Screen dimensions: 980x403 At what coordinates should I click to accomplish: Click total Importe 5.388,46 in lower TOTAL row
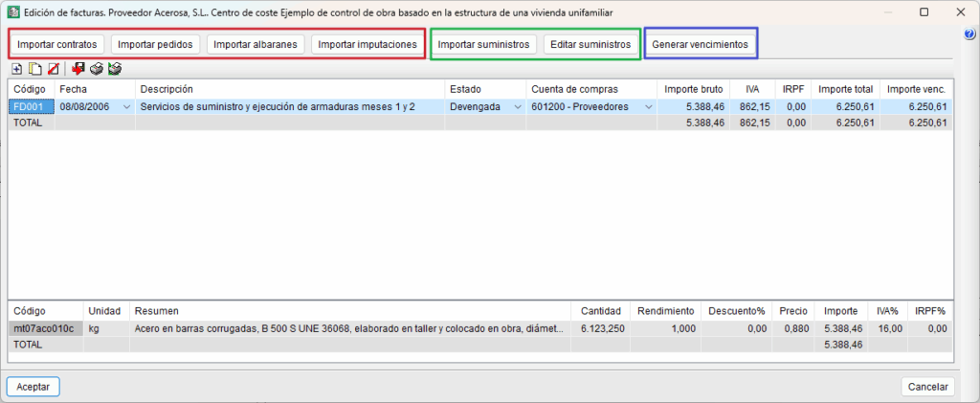pos(843,345)
